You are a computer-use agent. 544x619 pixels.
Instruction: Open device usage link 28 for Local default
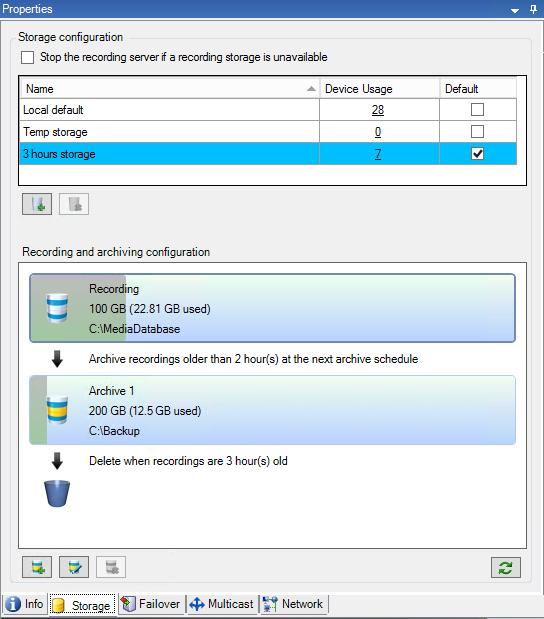pyautogui.click(x=378, y=110)
